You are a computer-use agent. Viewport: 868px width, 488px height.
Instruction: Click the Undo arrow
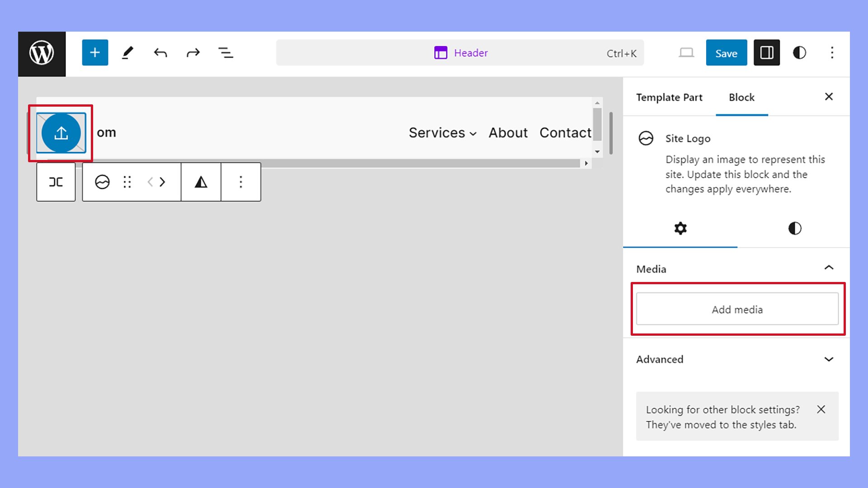tap(160, 53)
